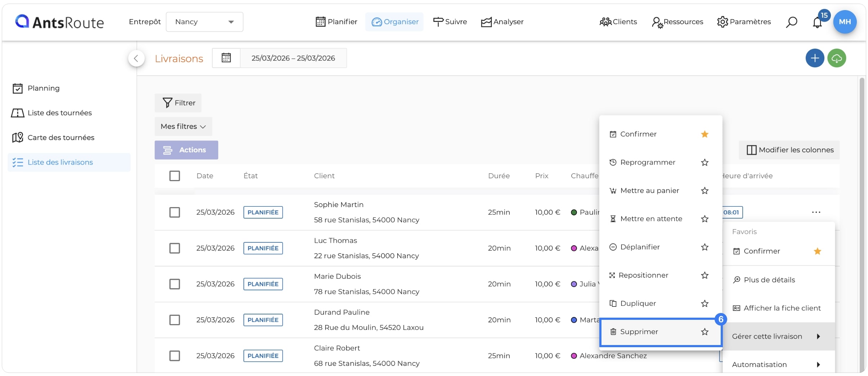Click the green cloud import icon
868x376 pixels.
[837, 58]
